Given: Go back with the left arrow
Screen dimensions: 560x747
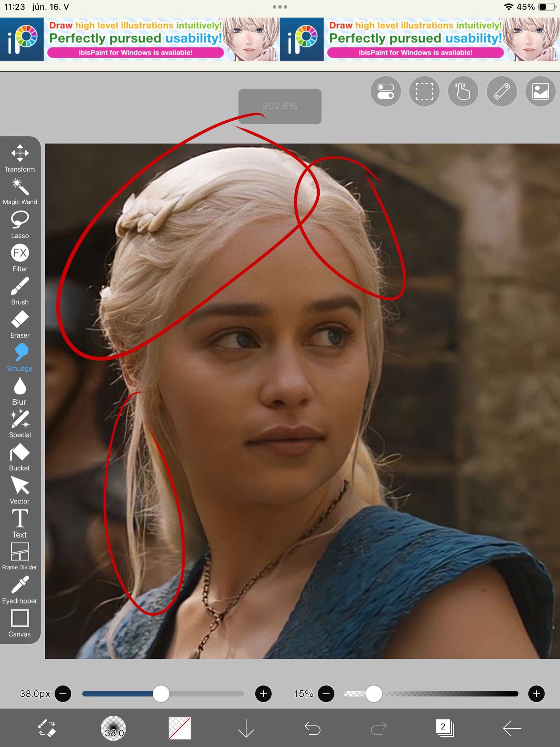Looking at the screenshot, I should point(512,728).
